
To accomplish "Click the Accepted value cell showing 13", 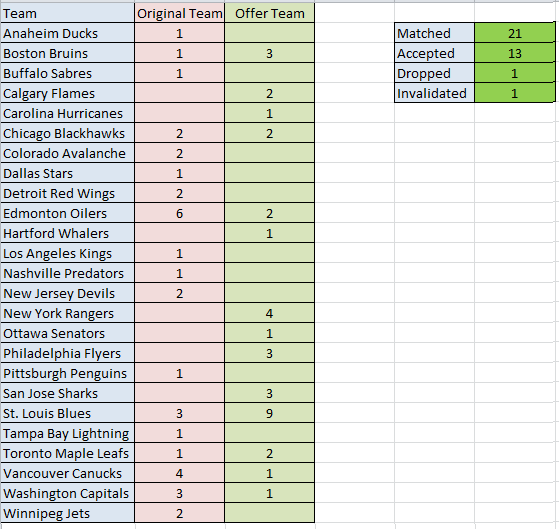I will (x=515, y=53).
